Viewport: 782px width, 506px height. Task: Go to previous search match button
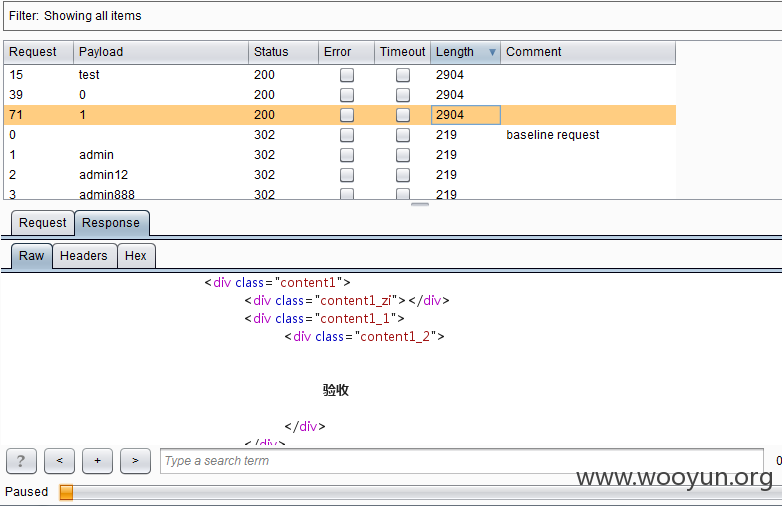click(59, 461)
